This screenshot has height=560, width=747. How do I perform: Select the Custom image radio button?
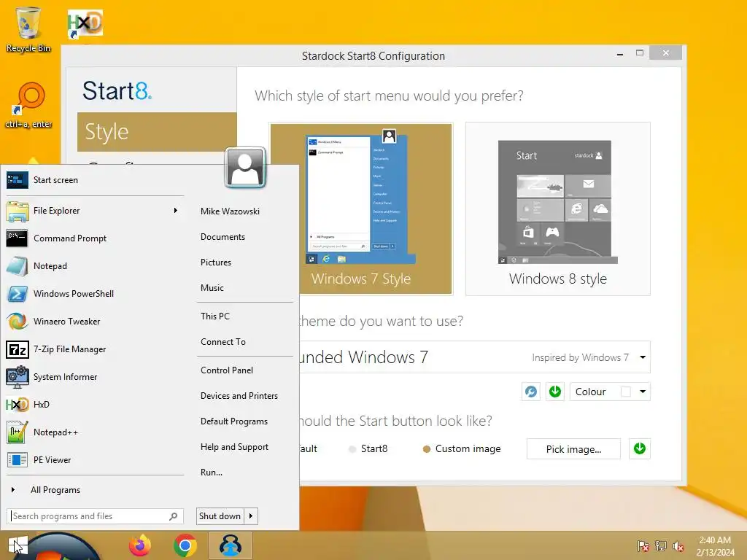(x=426, y=449)
